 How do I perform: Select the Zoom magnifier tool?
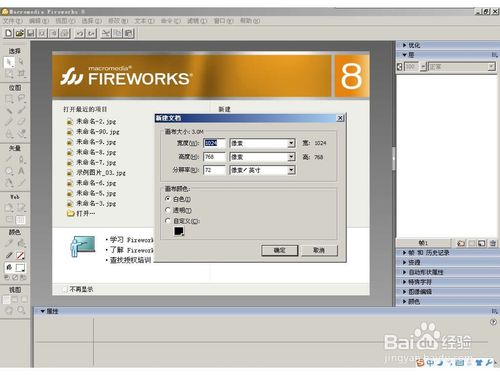21,310
